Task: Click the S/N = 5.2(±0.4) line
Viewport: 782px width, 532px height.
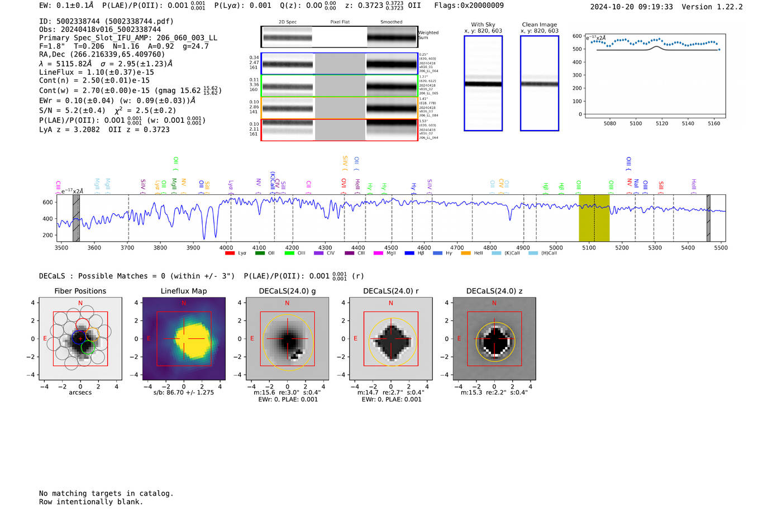Action: [x=107, y=111]
